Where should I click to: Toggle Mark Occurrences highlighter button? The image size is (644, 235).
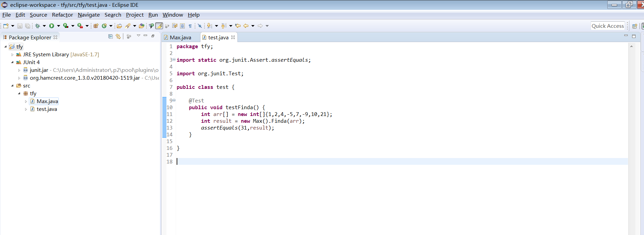point(159,26)
